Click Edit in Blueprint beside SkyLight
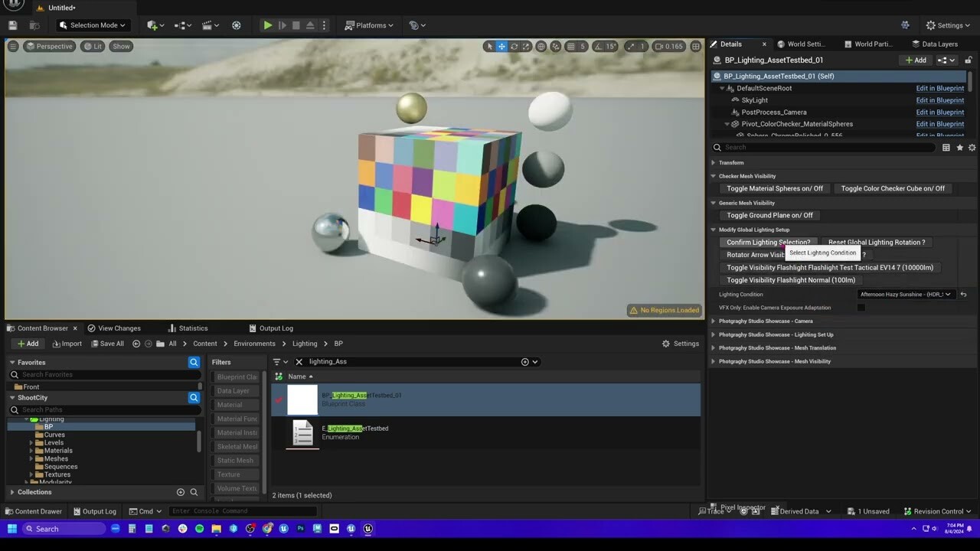The image size is (980, 551). pos(940,100)
